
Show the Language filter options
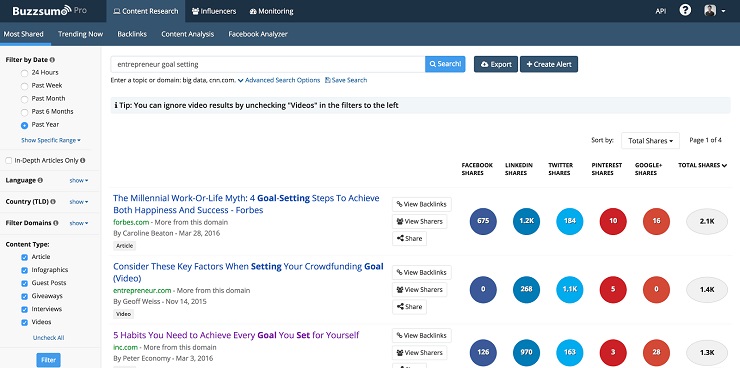(x=79, y=180)
